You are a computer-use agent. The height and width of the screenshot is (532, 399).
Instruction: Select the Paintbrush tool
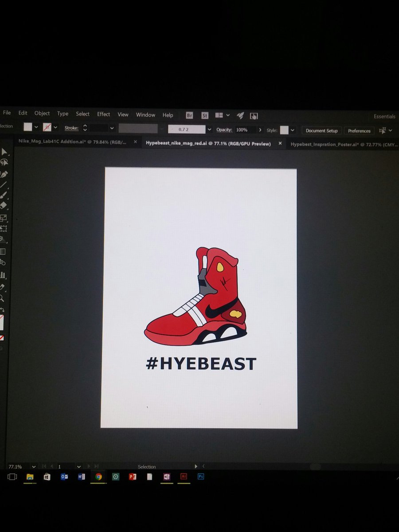pos(4,196)
